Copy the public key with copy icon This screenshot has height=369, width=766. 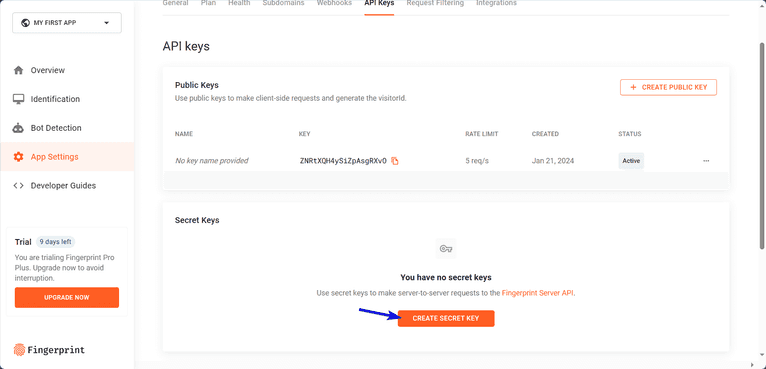click(x=395, y=161)
